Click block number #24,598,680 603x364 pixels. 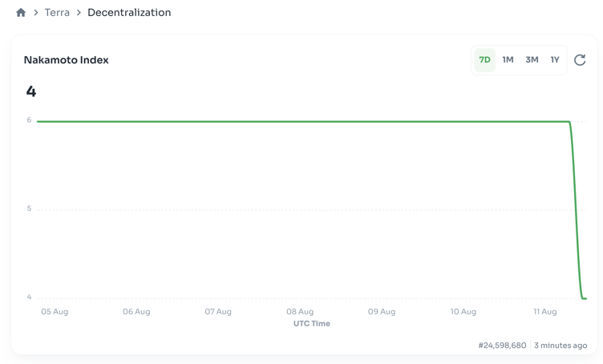[x=502, y=346]
